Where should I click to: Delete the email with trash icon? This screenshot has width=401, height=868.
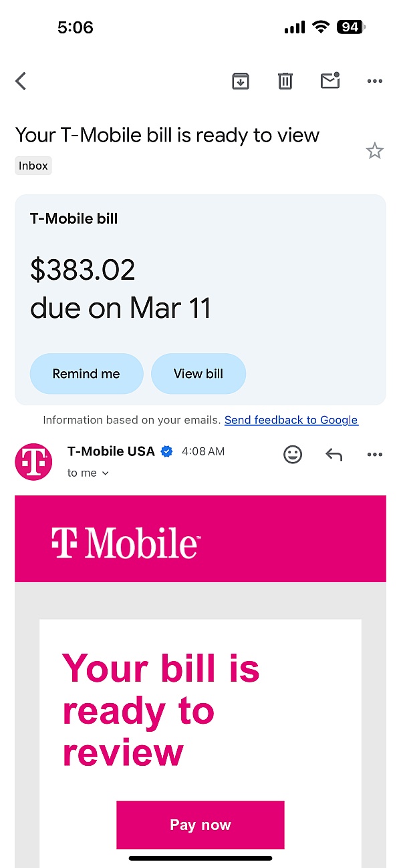[285, 81]
